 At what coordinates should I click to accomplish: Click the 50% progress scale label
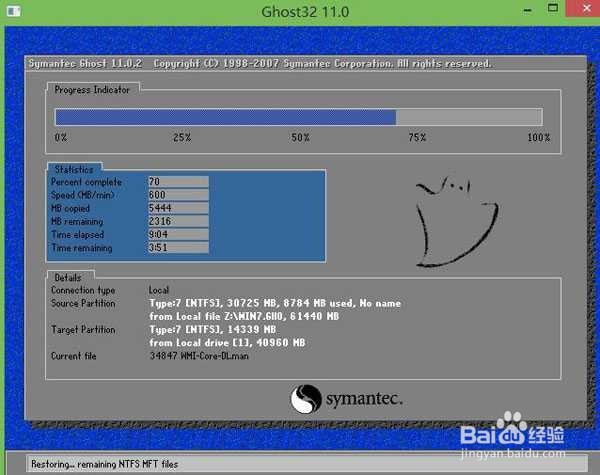click(300, 137)
